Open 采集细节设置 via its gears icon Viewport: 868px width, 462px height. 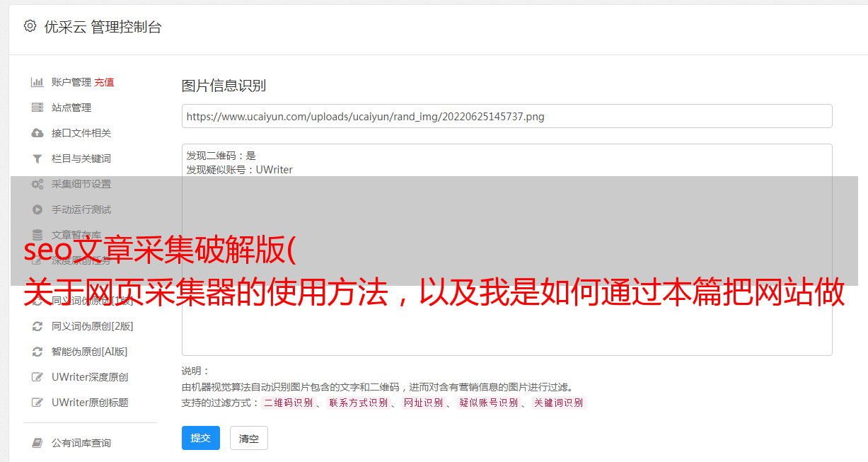click(37, 184)
